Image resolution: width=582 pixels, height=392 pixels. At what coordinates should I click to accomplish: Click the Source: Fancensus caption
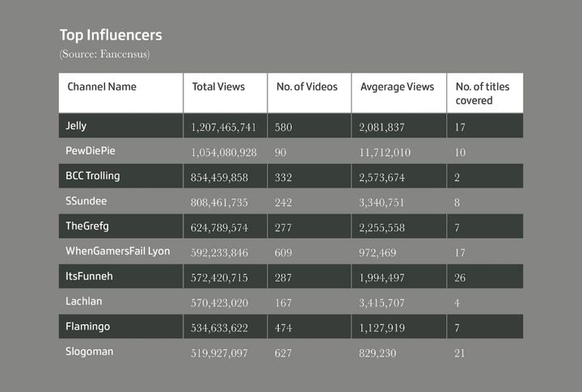tap(104, 54)
